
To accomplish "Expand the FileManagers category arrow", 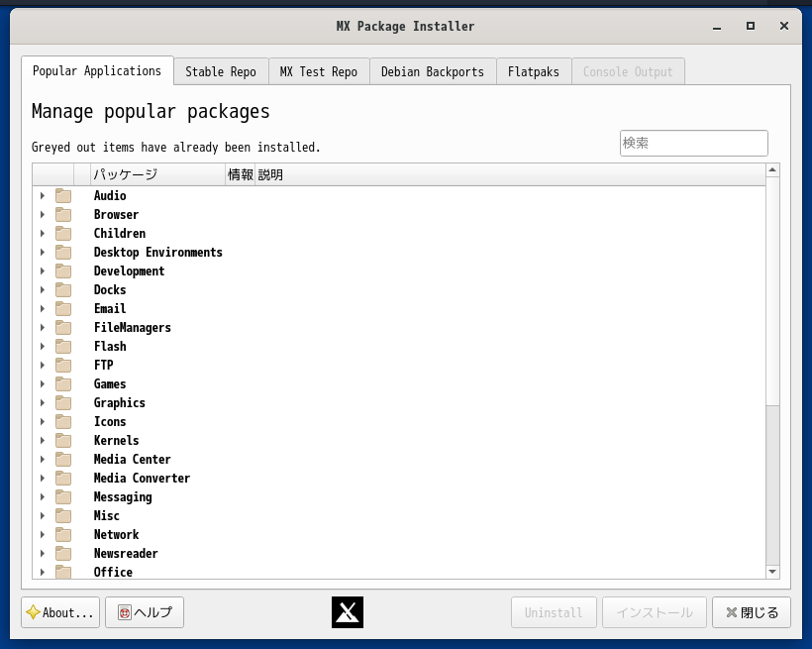I will [43, 328].
